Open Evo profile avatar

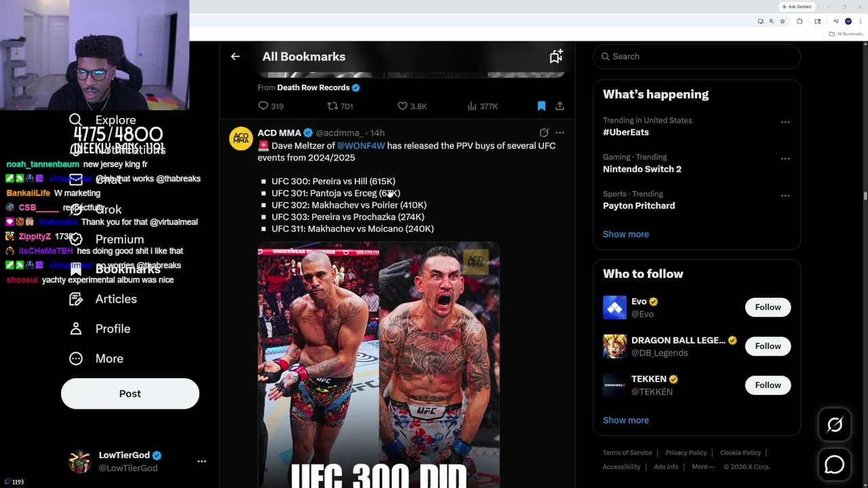[615, 307]
